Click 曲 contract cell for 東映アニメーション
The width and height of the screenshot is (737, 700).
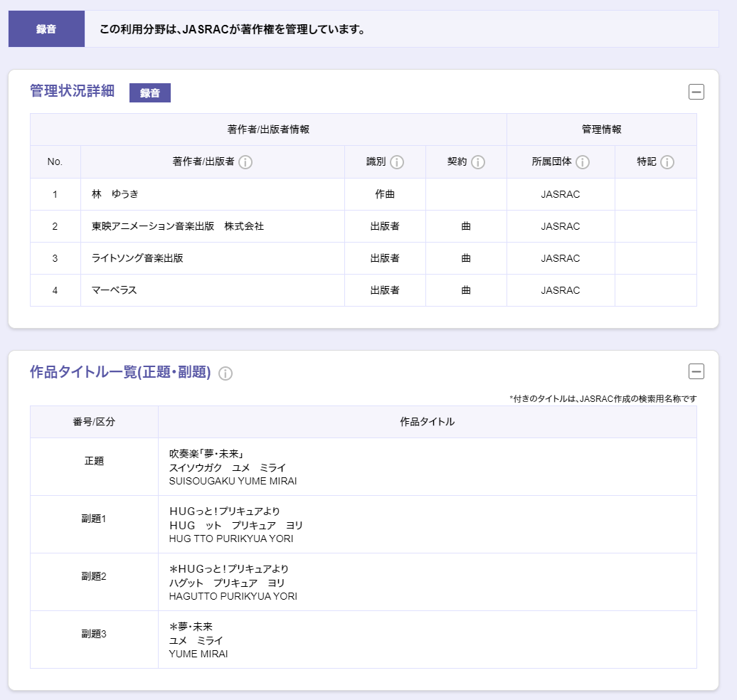click(x=466, y=226)
